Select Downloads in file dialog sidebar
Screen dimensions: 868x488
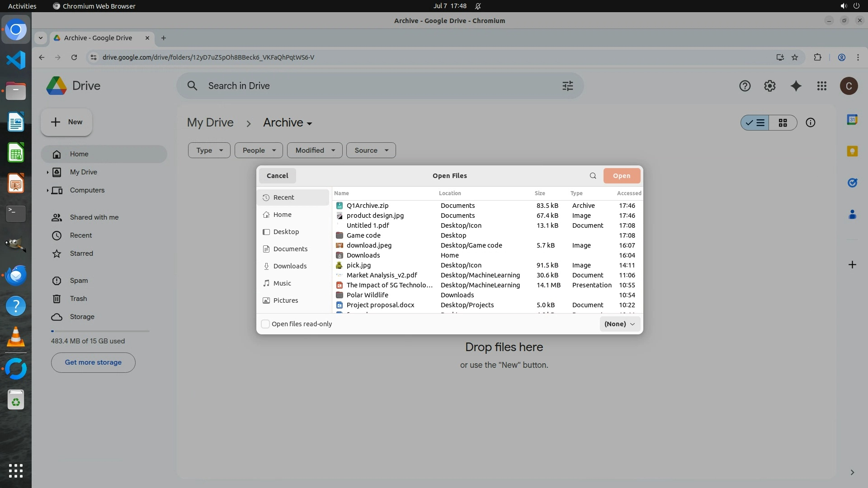290,266
